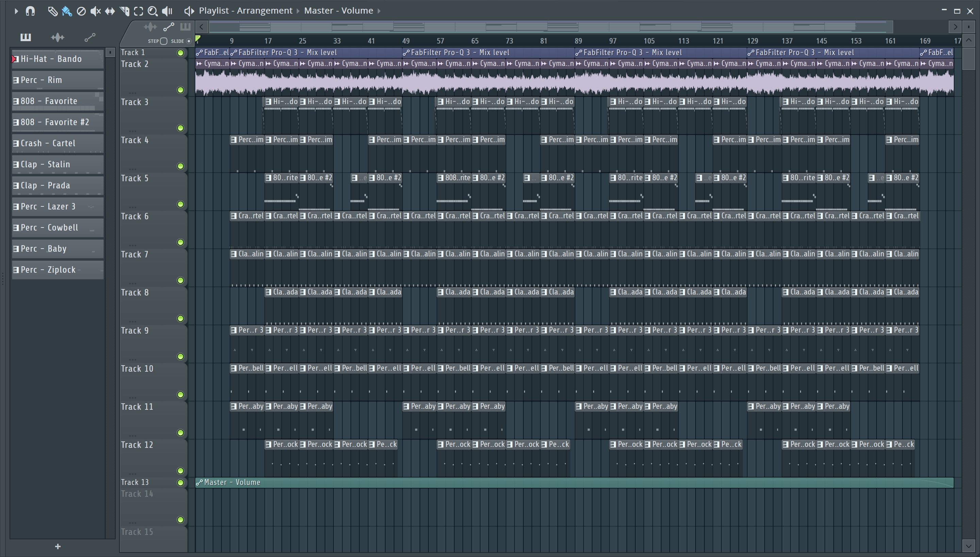Click the Track 4 header label
Screen dimensions: 980x557
(x=135, y=140)
